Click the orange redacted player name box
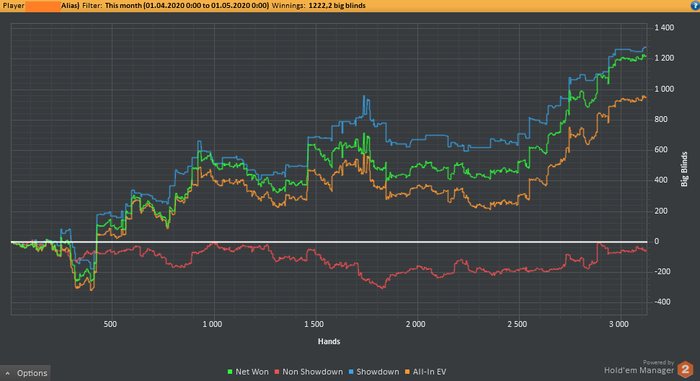 [43, 6]
